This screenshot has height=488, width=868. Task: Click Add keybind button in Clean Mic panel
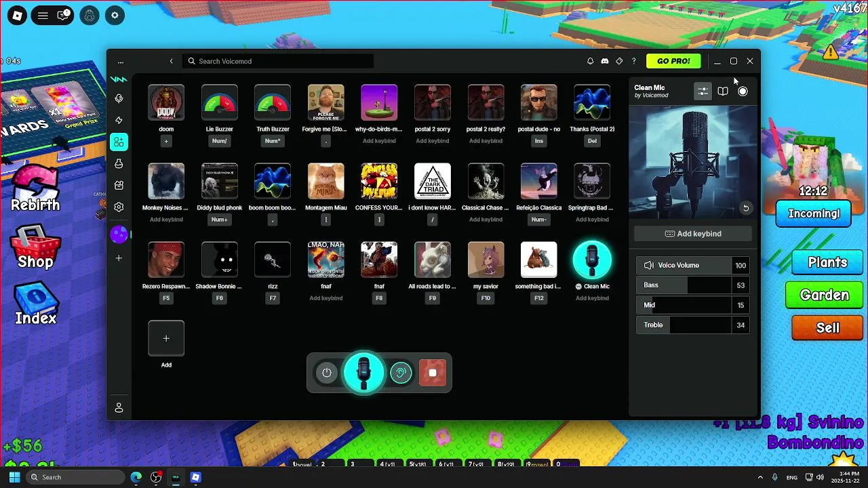pos(692,234)
